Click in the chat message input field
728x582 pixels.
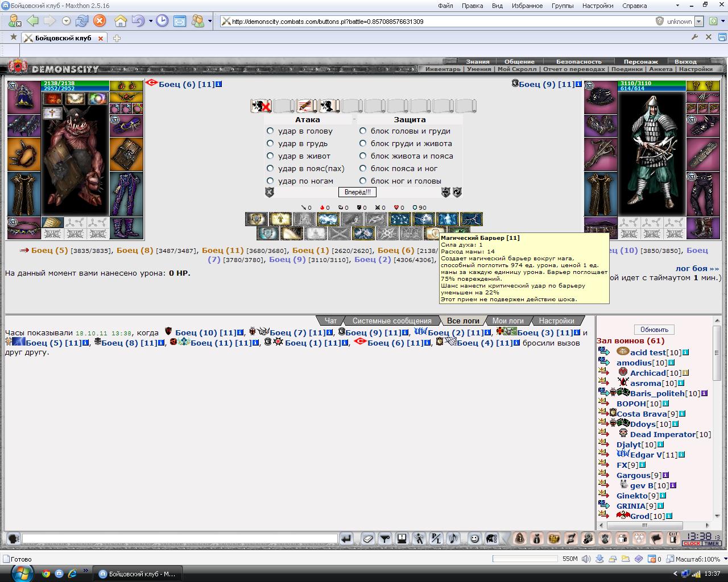pos(180,538)
